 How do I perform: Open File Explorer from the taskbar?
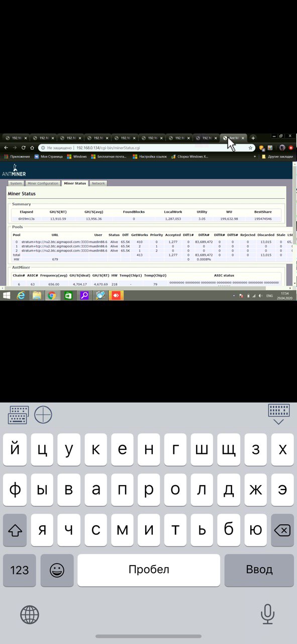(x=37, y=296)
